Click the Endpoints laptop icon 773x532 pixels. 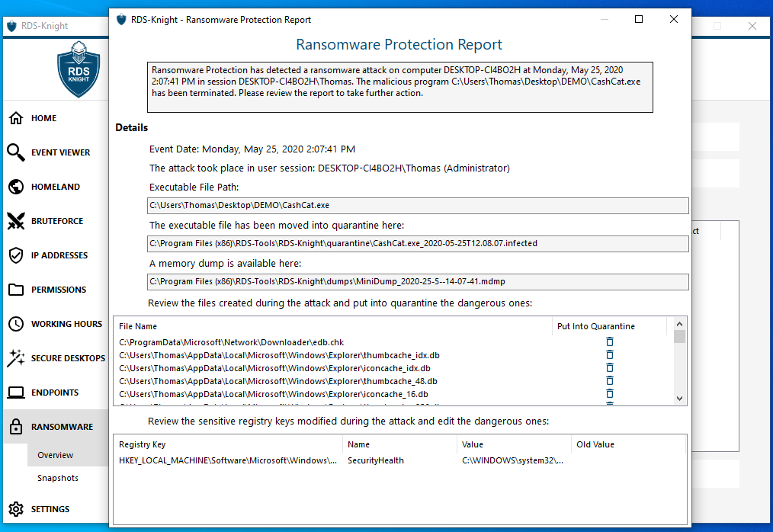[16, 393]
